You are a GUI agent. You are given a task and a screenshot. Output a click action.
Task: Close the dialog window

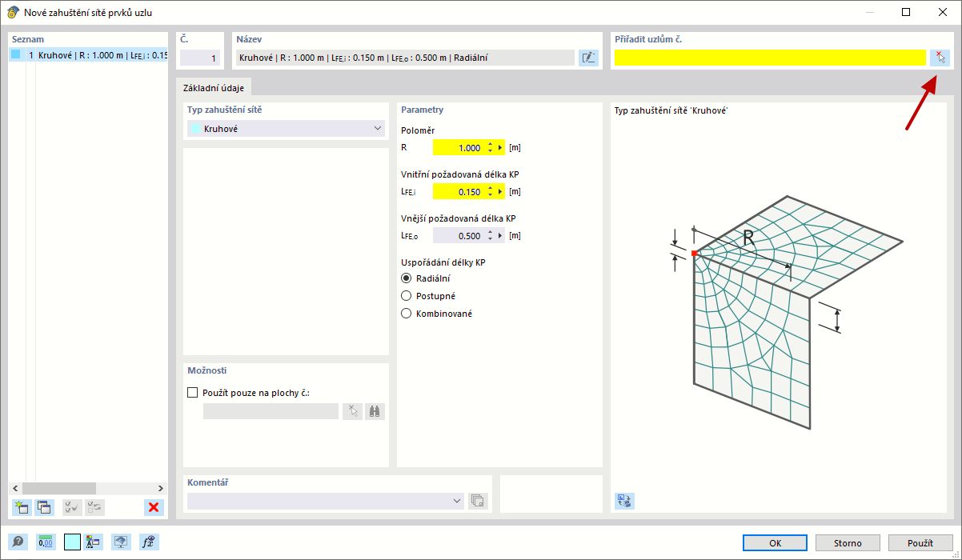click(x=942, y=12)
